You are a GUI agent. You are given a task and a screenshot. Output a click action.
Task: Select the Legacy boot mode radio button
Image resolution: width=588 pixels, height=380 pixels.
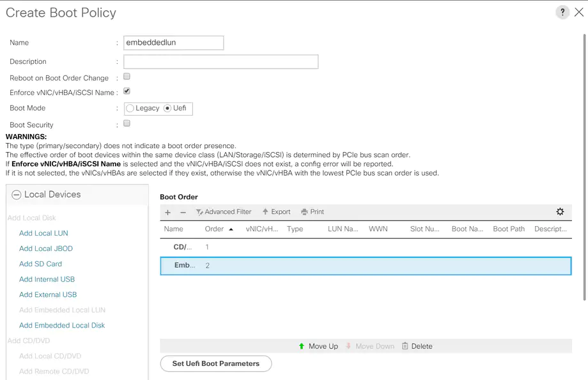click(130, 109)
